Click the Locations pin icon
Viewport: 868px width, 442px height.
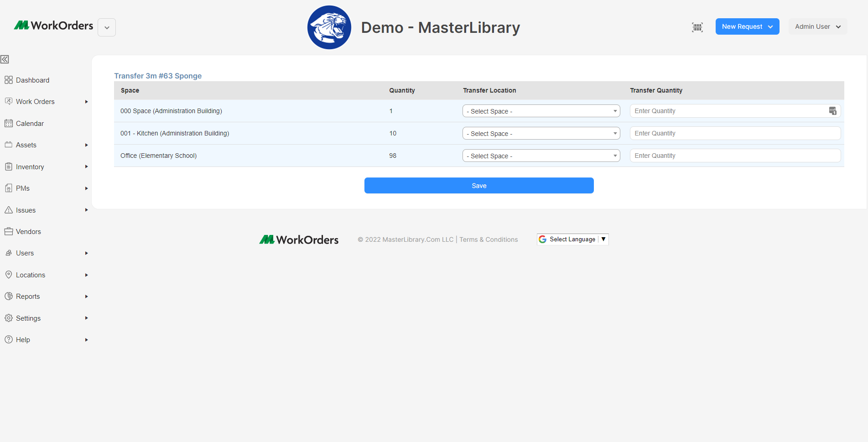point(8,275)
